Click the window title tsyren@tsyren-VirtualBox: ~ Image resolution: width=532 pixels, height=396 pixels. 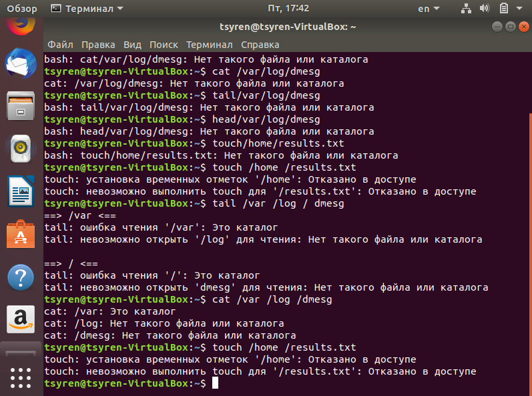coord(288,27)
